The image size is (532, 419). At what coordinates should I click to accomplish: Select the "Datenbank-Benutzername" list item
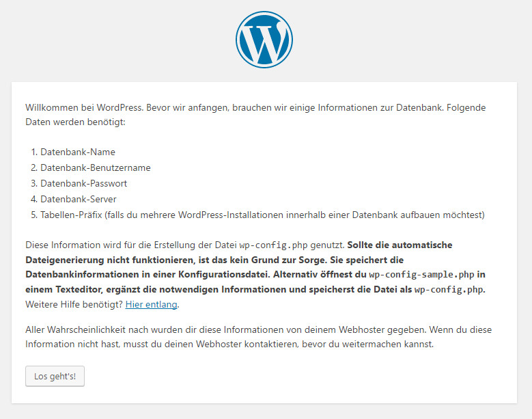coord(96,167)
